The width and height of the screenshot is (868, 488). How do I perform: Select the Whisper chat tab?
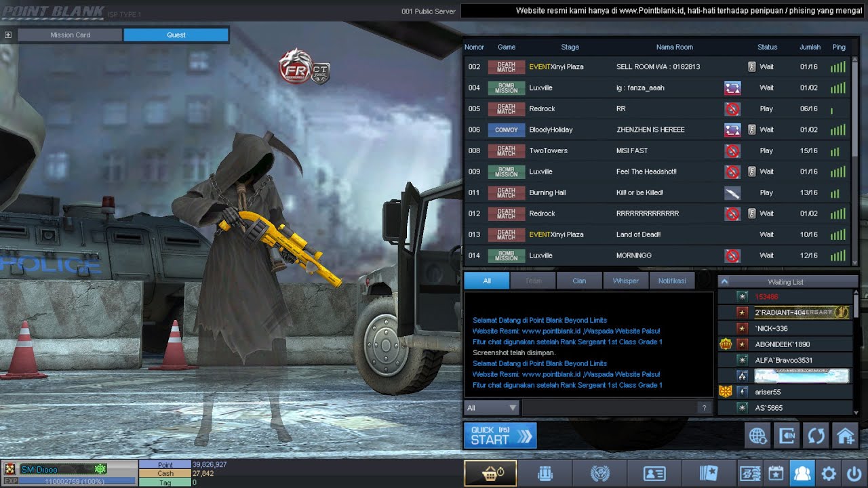[625, 281]
